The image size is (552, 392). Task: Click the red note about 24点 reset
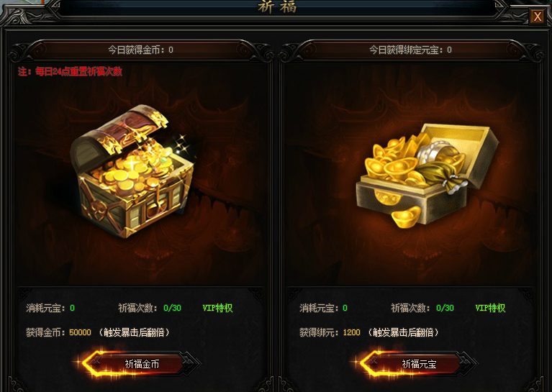[x=70, y=71]
